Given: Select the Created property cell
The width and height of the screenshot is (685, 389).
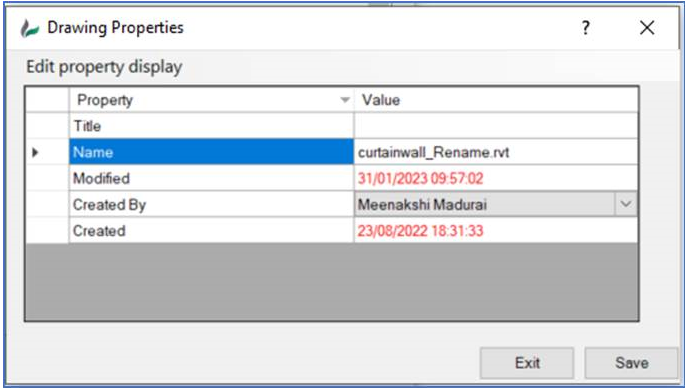Looking at the screenshot, I should 211,230.
